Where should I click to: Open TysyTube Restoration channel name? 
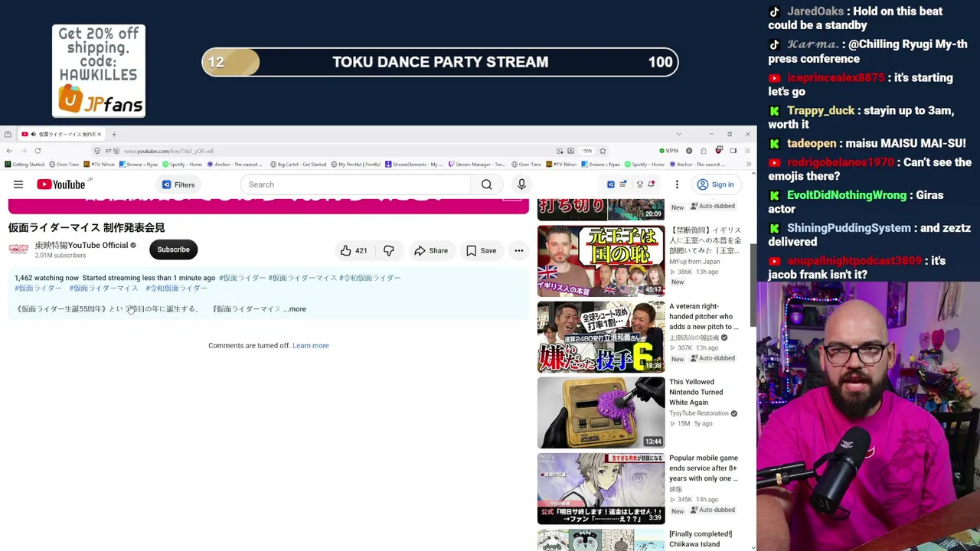point(699,413)
